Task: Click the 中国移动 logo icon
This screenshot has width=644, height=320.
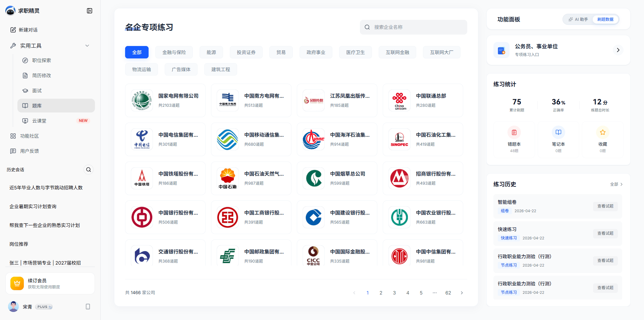Action: (x=228, y=139)
